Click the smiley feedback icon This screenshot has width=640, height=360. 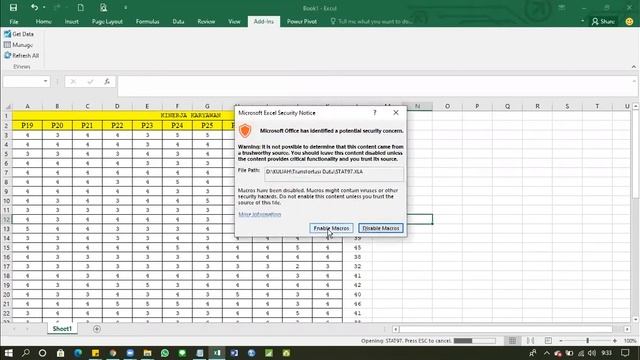pyautogui.click(x=629, y=21)
